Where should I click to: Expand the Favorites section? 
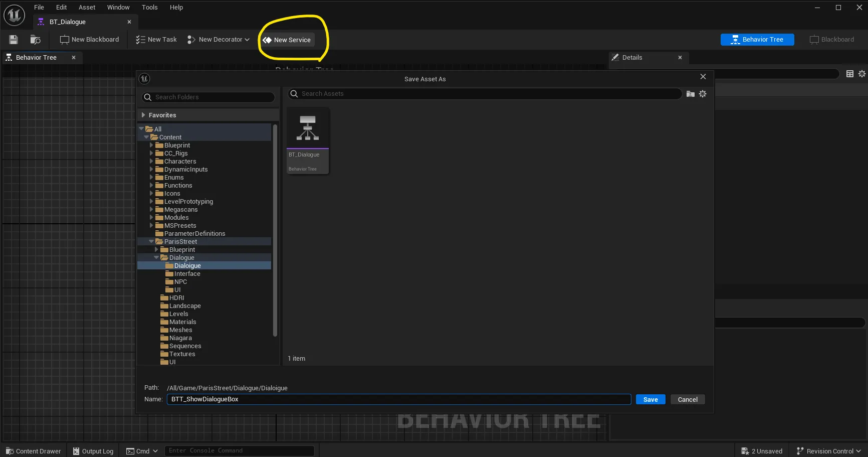pos(143,115)
